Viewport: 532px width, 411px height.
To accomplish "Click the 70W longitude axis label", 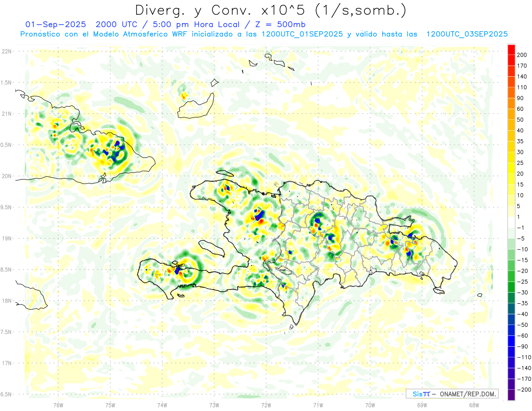I will [370, 405].
